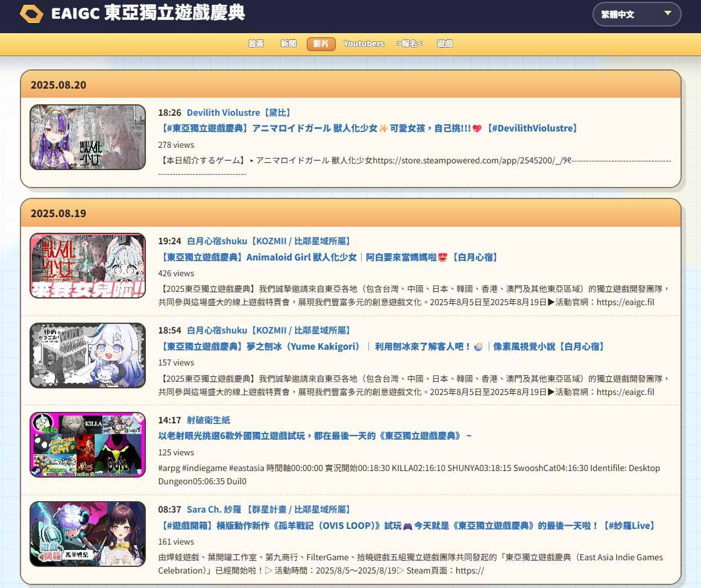Open the 新聞 news tab
The height and width of the screenshot is (588, 701).
coord(288,43)
